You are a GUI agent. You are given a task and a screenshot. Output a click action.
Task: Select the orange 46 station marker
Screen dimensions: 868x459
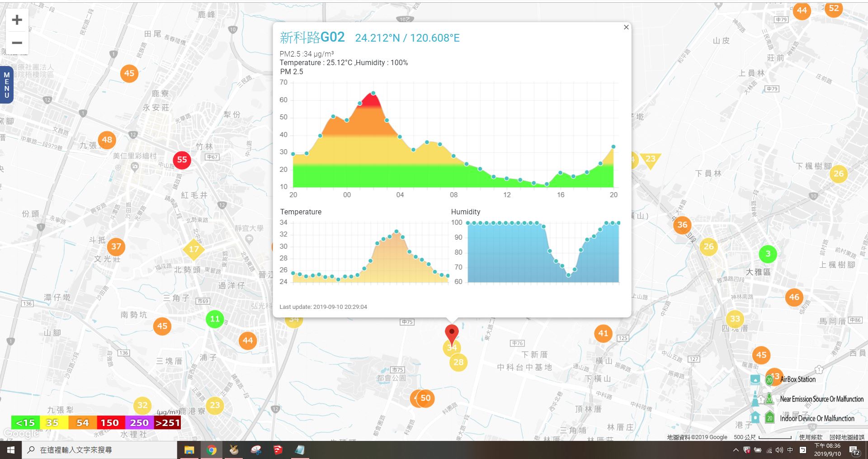tap(794, 297)
